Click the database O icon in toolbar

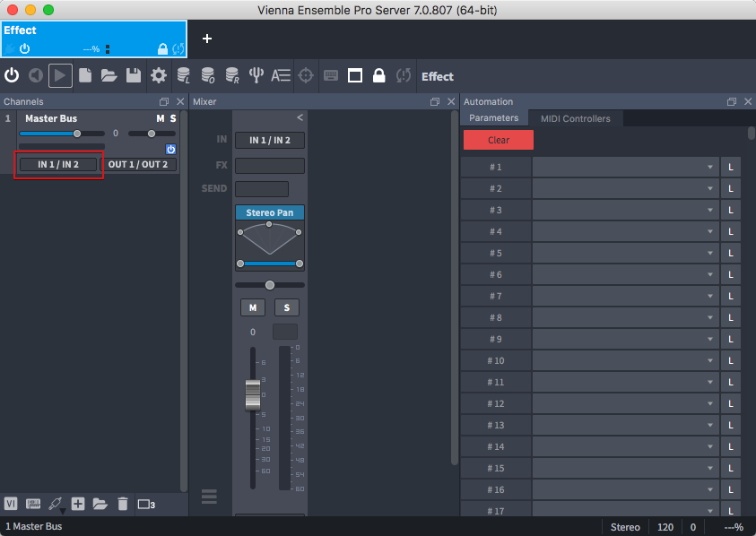[x=208, y=75]
